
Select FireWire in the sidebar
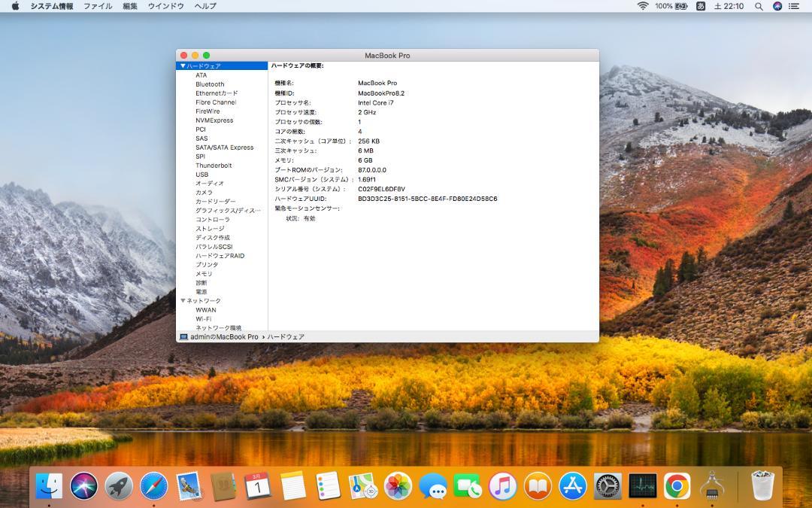208,111
